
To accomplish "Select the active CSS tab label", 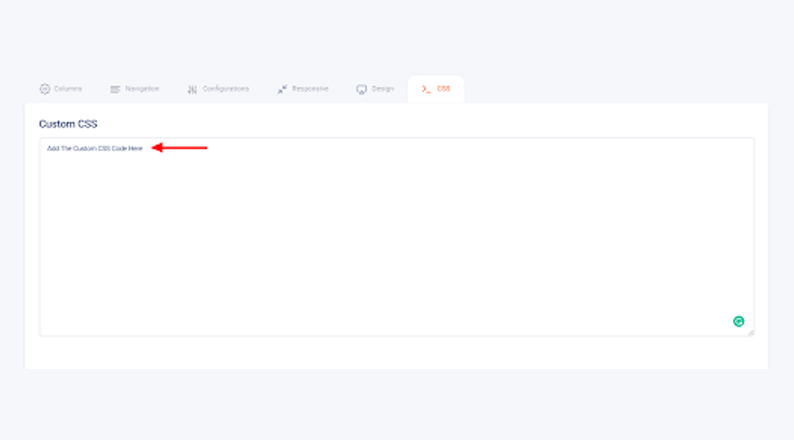I will click(443, 89).
